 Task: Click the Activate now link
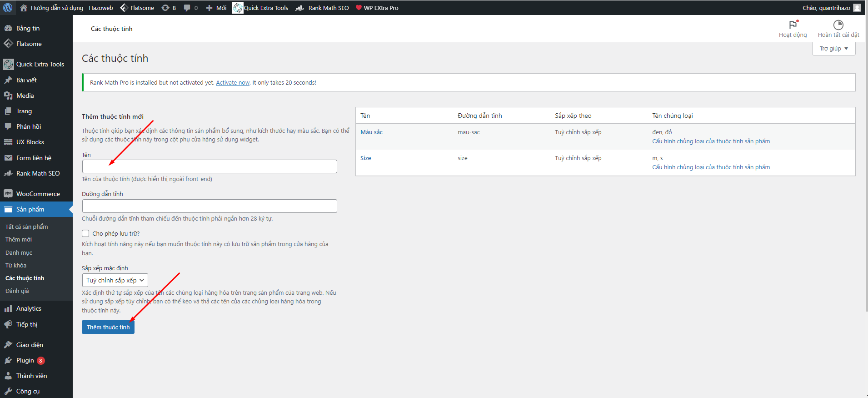[233, 83]
